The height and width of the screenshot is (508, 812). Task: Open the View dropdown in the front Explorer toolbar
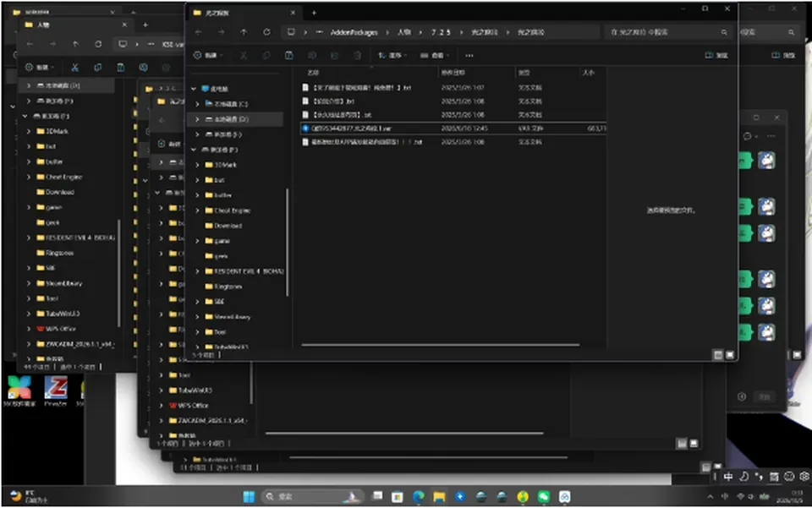(434, 55)
